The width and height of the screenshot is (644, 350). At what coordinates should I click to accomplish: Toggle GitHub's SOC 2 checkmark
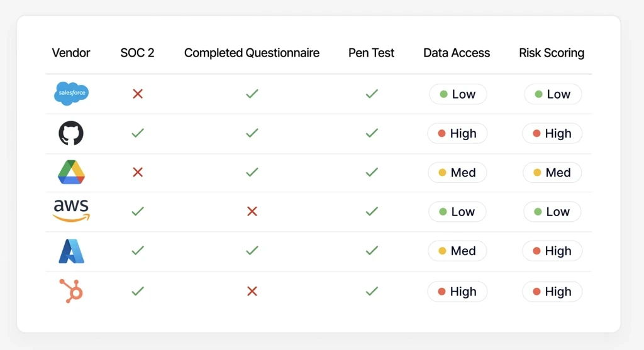[x=138, y=133]
